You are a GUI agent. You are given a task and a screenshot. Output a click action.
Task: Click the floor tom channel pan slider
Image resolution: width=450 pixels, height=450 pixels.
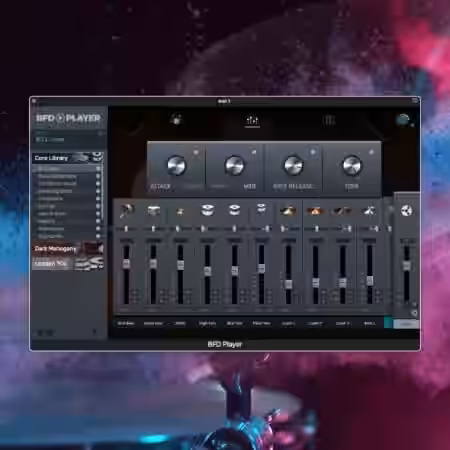point(261,229)
